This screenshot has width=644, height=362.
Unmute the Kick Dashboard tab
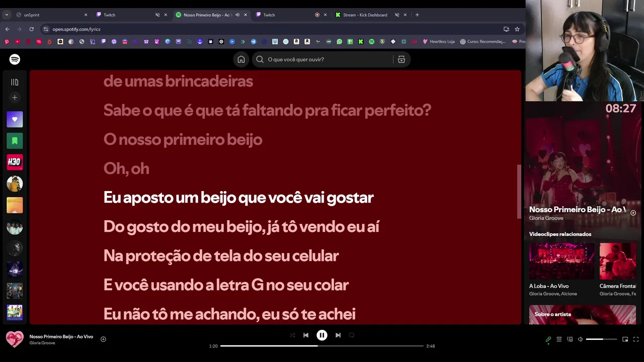click(x=397, y=15)
